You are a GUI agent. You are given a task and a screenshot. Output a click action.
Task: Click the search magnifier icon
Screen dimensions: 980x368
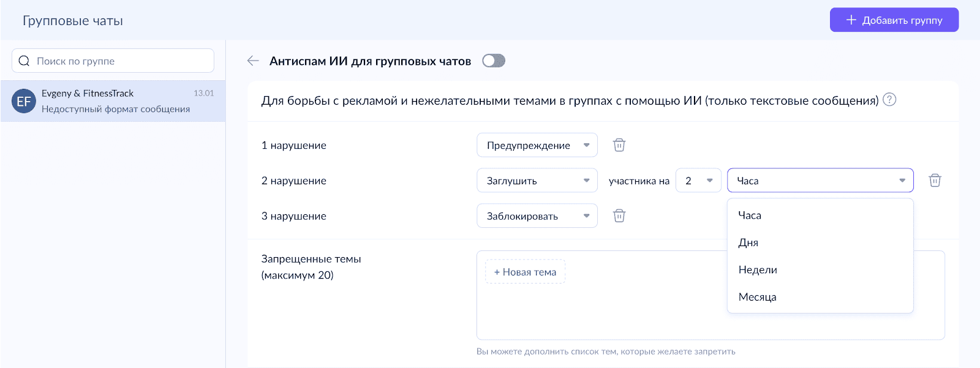coord(24,61)
